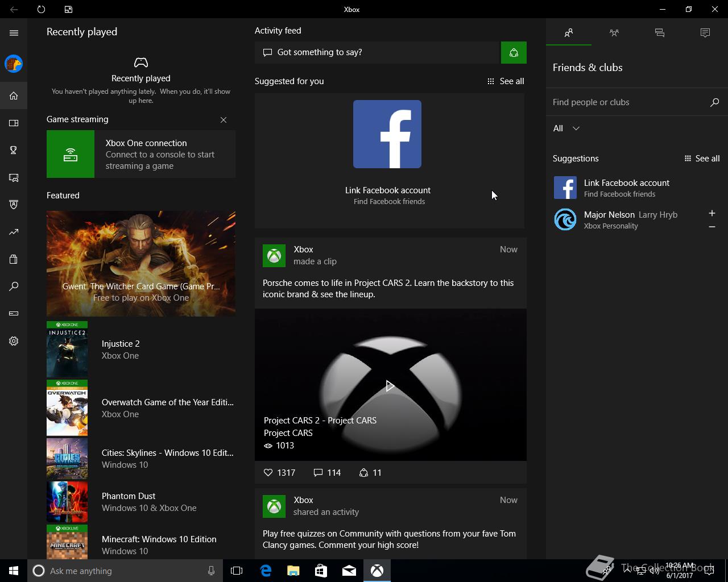Expand the All filter dropdown

(566, 128)
